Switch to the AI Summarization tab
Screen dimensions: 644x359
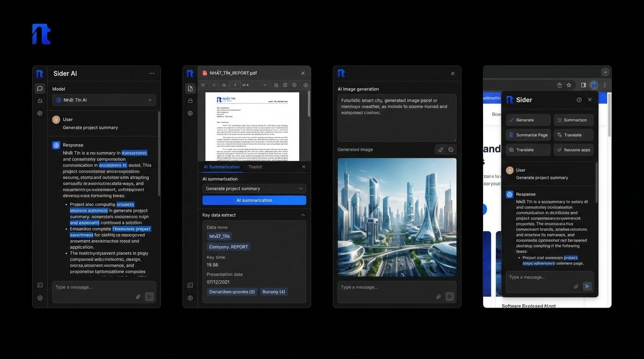tap(221, 167)
